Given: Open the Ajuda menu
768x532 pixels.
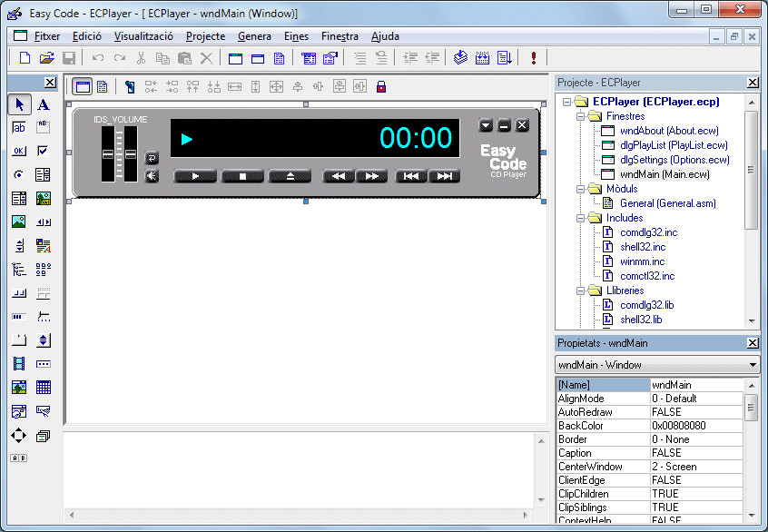Looking at the screenshot, I should [385, 36].
